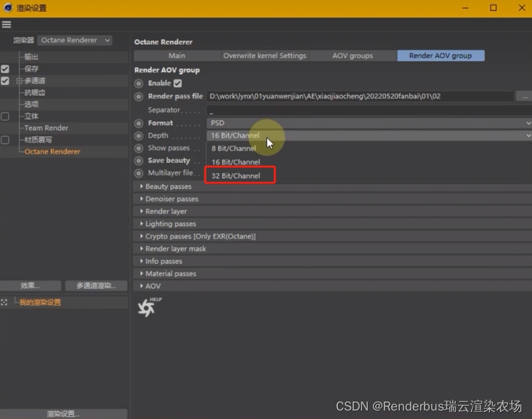Choose 8 Bit/Channel from depth list

point(234,148)
